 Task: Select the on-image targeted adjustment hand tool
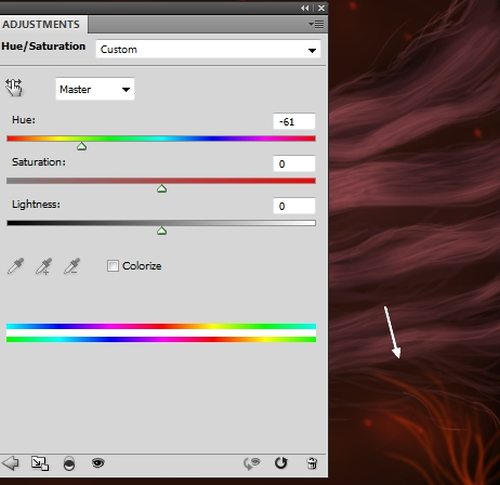click(14, 88)
